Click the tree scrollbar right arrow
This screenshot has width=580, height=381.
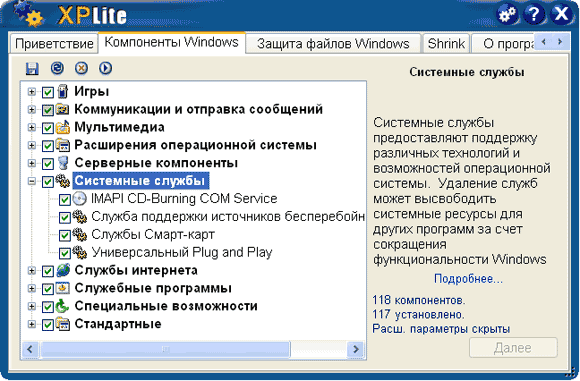tap(356, 349)
